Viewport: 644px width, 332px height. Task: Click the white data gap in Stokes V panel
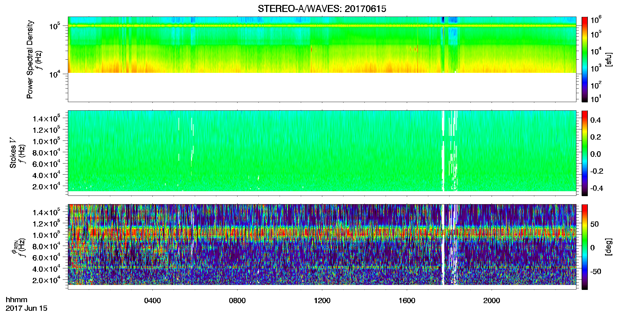(443, 151)
